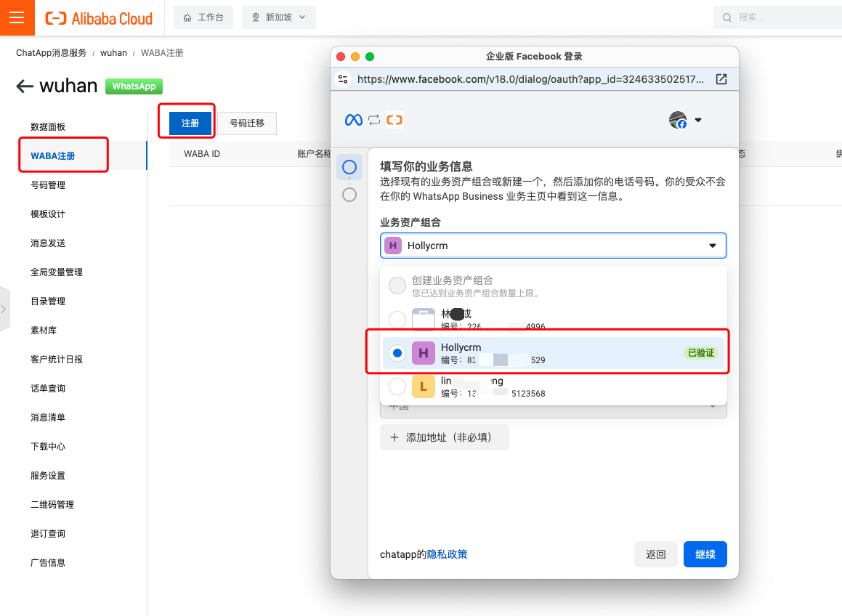Image resolution: width=842 pixels, height=616 pixels.
Task: Click site settings icon in popup address bar
Action: pos(343,79)
